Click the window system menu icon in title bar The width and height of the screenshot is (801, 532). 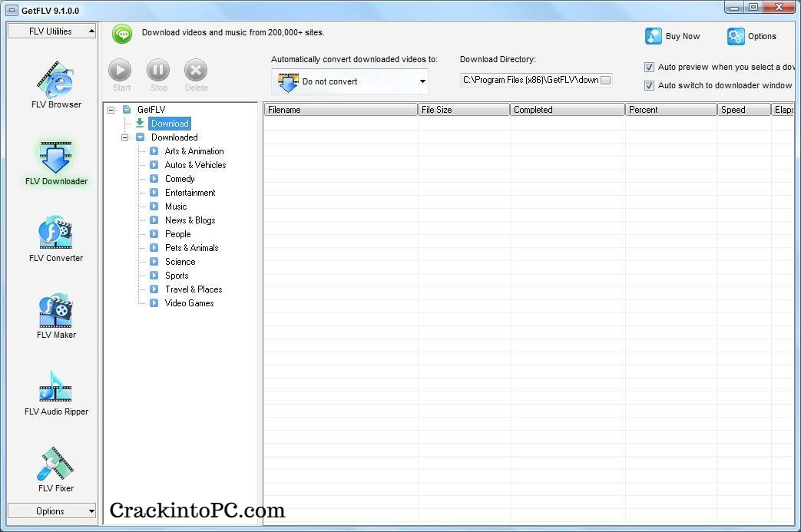[12, 10]
